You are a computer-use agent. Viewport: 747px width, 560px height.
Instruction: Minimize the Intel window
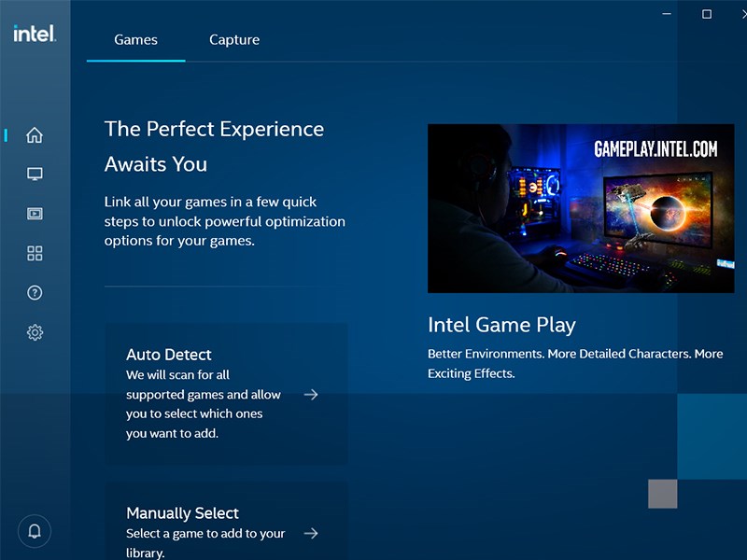(x=666, y=14)
